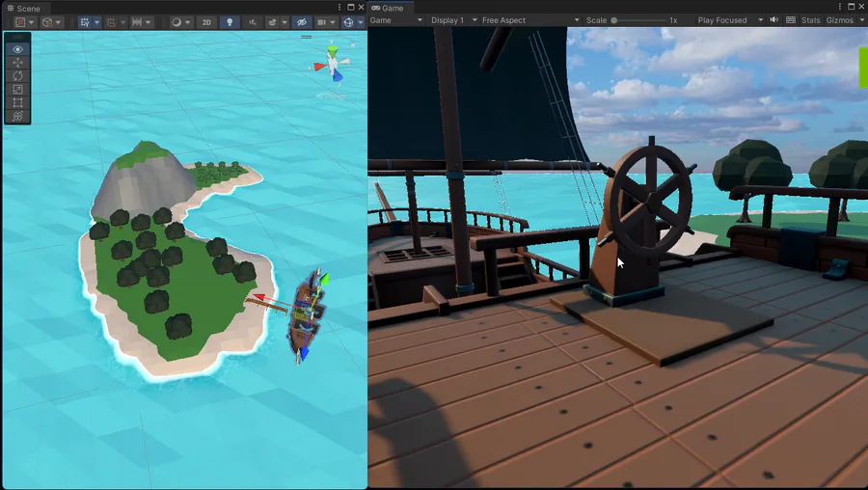Click the tools overlay drag handle
The height and width of the screenshot is (490, 868).
pos(17,37)
